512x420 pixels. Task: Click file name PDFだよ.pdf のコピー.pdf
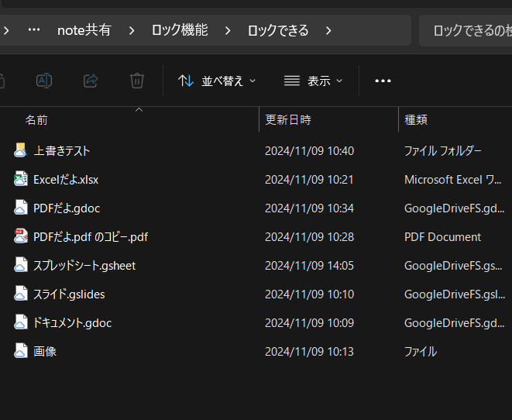(91, 237)
